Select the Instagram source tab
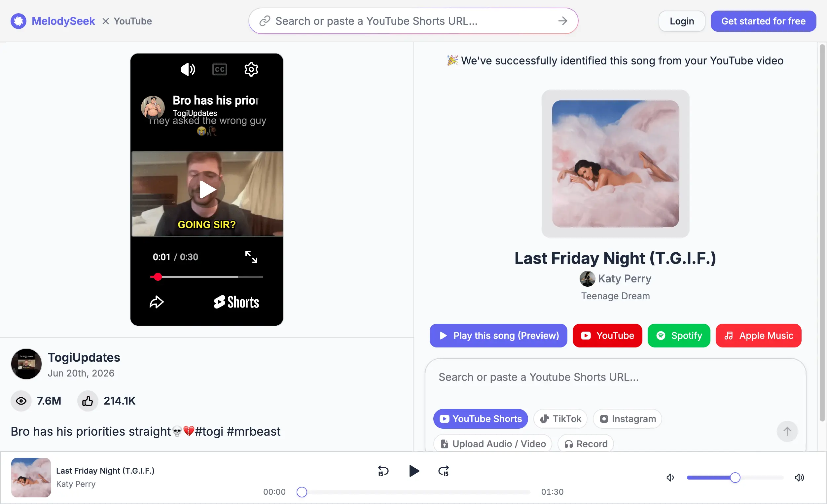 click(x=627, y=419)
